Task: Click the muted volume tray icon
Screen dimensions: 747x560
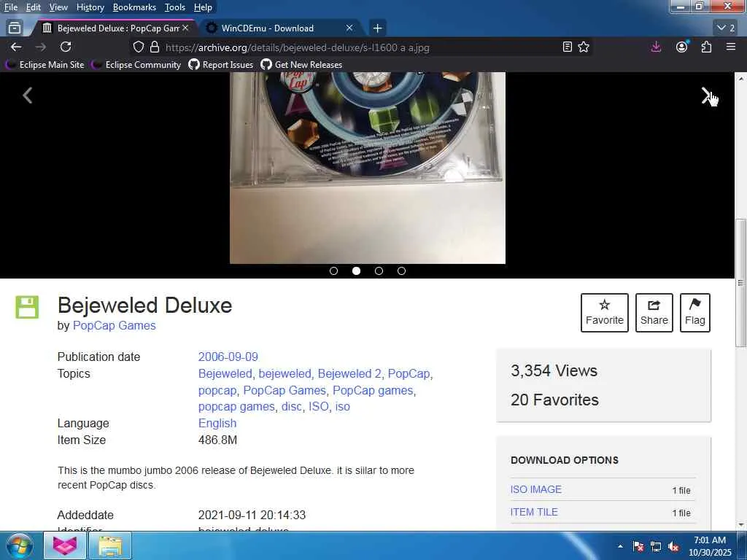Action: [673, 546]
